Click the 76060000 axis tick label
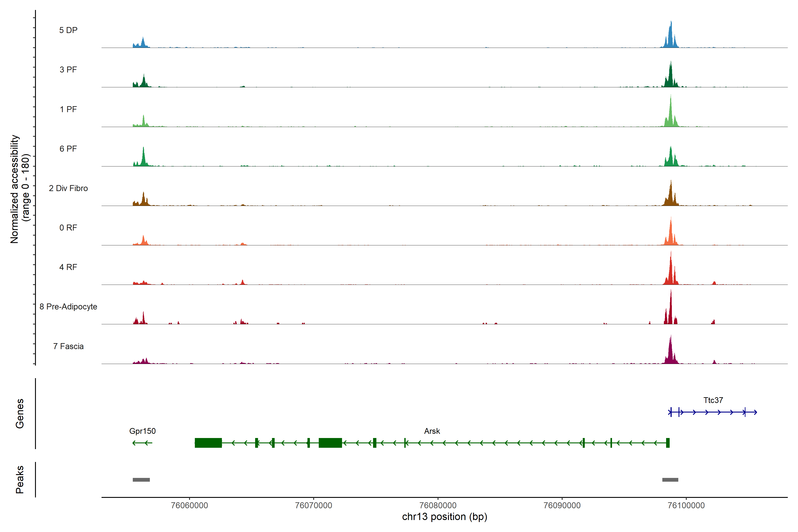This screenshot has width=798, height=532. point(189,505)
